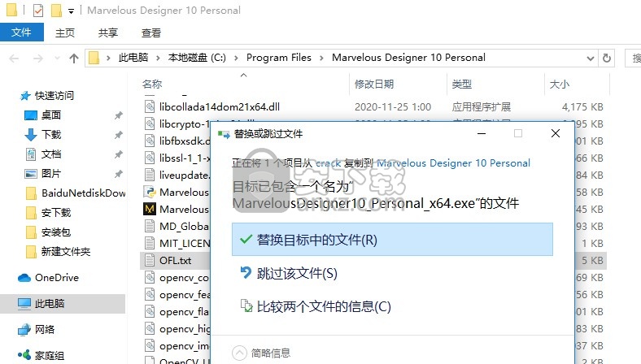Switch to the 共享 ribbon tab
This screenshot has height=364, width=641.
[x=108, y=32]
